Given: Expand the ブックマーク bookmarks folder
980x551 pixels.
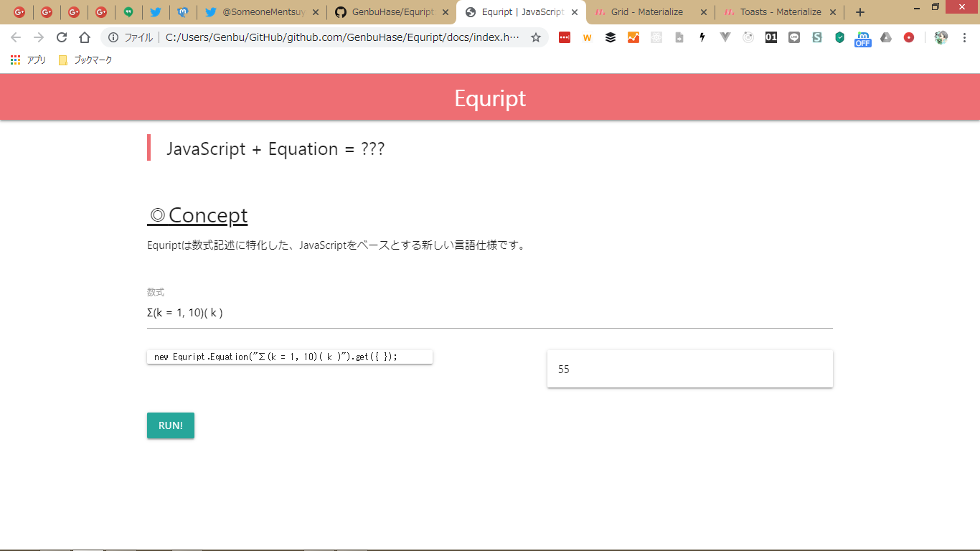Looking at the screenshot, I should pos(85,60).
